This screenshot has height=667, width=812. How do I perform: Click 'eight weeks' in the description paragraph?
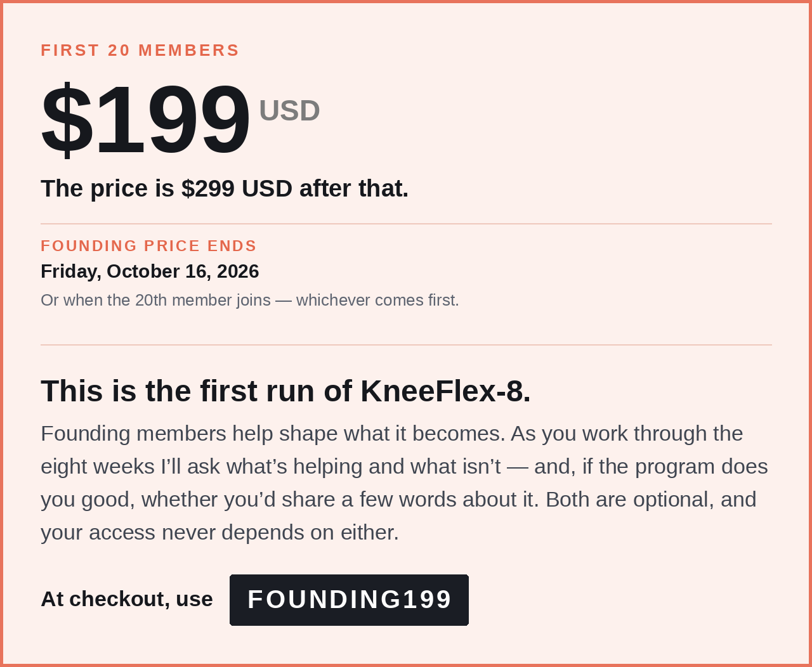point(98,467)
